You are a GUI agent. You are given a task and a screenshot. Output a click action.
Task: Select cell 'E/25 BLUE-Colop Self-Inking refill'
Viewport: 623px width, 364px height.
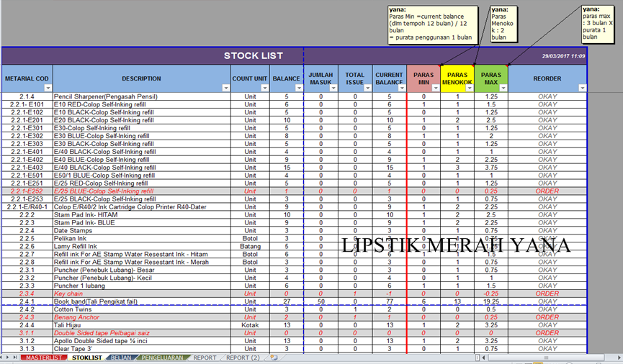click(x=141, y=191)
